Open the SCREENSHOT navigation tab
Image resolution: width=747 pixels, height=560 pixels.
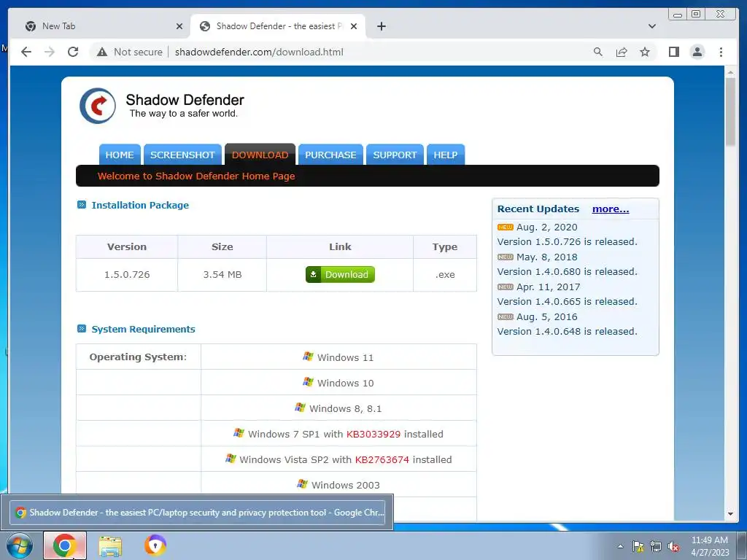(182, 155)
